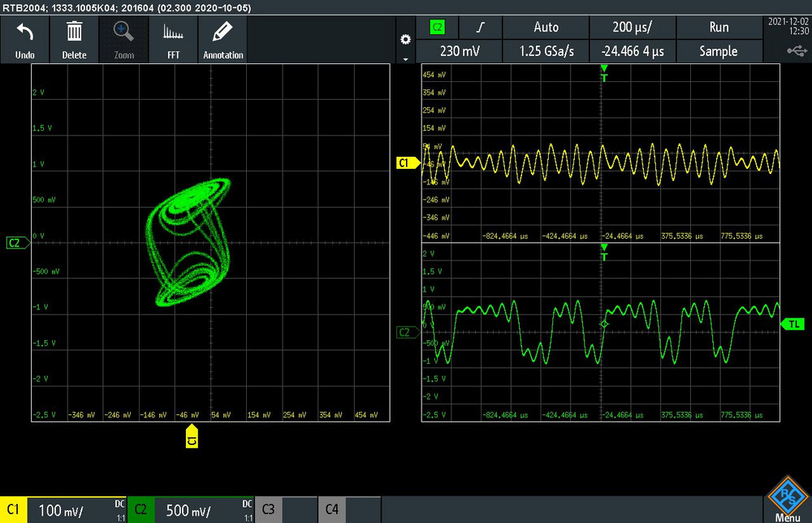Open the Rohde & Schwarz Menu button
The width and height of the screenshot is (812, 523).
tap(787, 499)
